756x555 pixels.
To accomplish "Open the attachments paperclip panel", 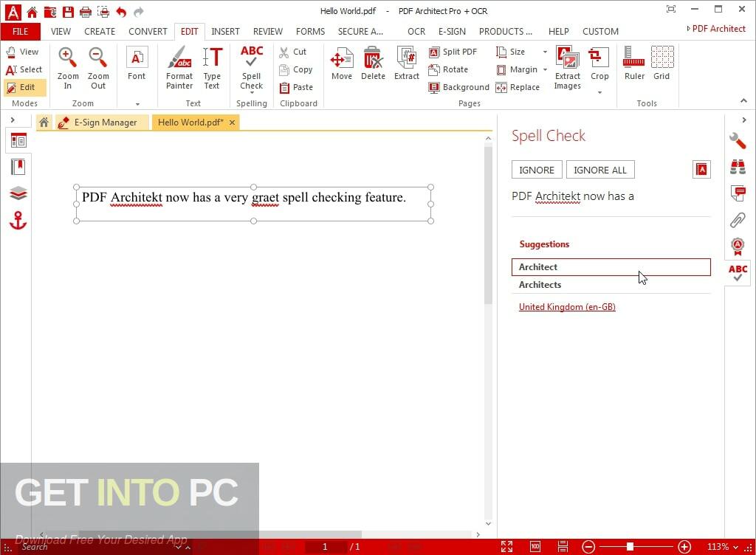I will pos(738,220).
